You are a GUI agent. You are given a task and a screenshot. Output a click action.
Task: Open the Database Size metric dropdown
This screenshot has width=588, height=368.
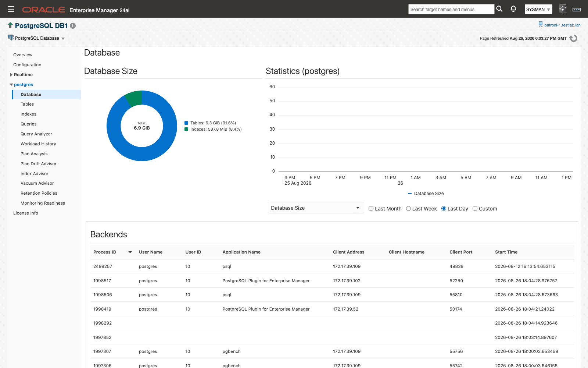316,208
